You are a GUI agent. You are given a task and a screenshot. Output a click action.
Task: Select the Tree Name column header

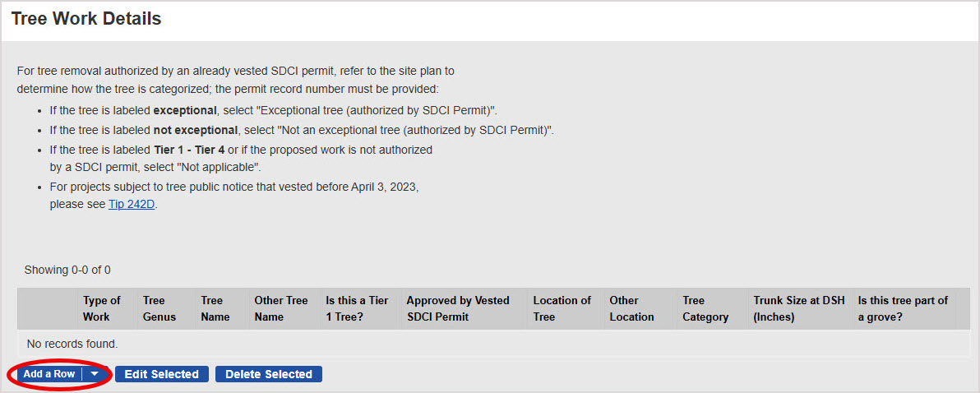pyautogui.click(x=215, y=308)
